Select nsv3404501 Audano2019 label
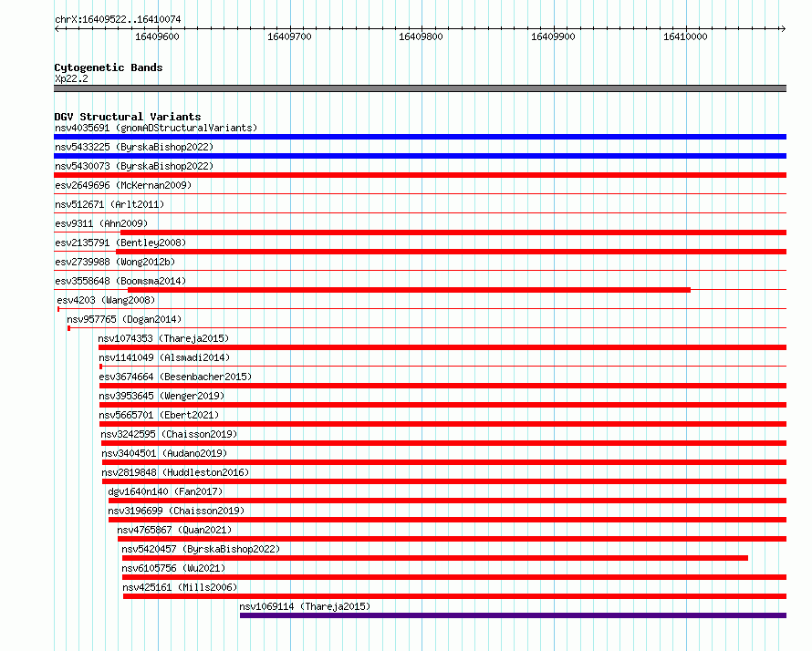Viewport: 812px width, 651px height. pyautogui.click(x=164, y=453)
